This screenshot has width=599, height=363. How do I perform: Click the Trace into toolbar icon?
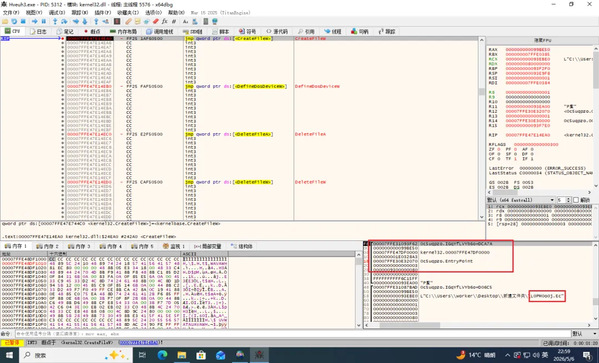click(x=76, y=21)
